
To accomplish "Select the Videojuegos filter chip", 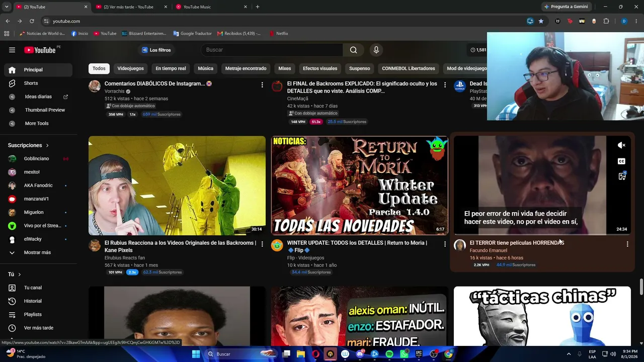I will [130, 68].
